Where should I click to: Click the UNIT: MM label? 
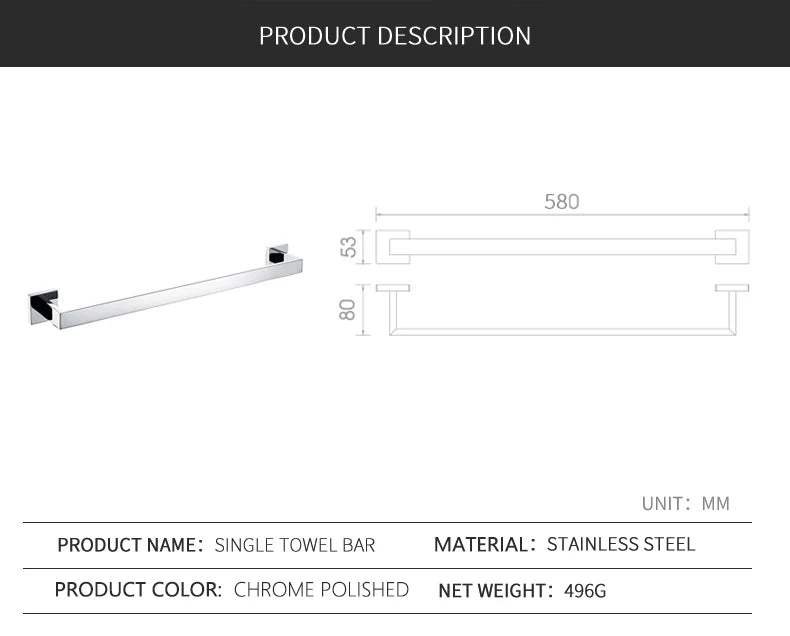click(686, 503)
